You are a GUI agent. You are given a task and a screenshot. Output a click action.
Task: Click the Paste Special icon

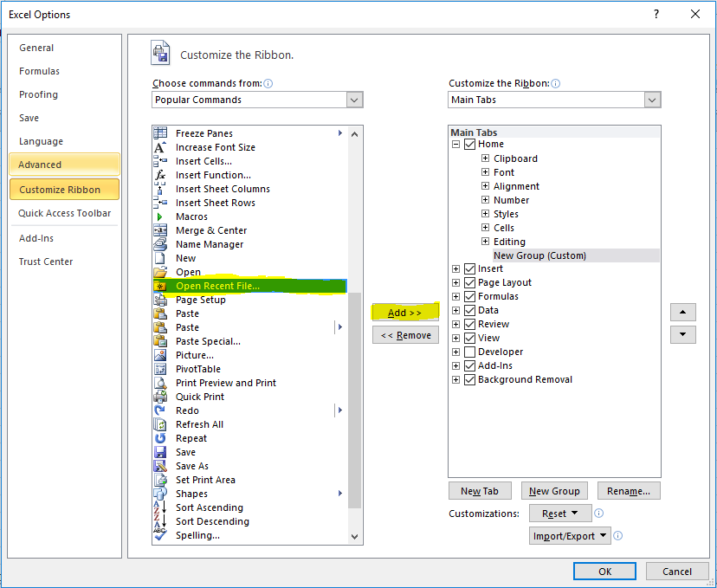click(160, 341)
